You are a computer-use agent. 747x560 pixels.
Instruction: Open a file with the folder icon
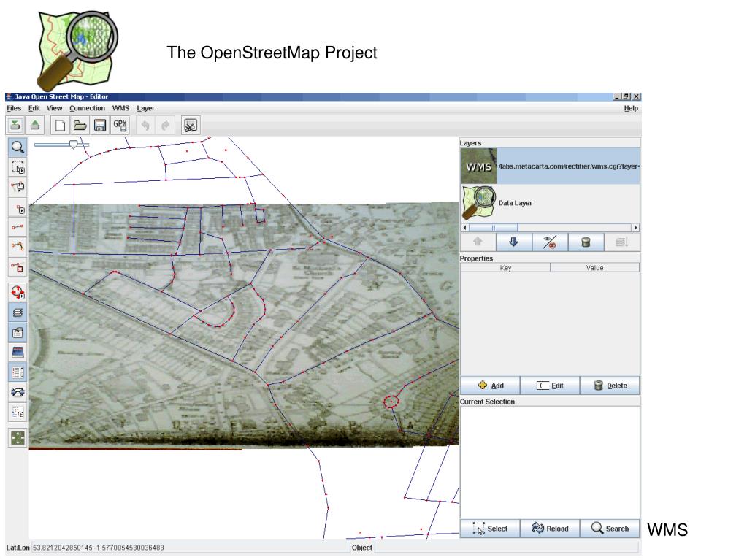[x=80, y=126]
